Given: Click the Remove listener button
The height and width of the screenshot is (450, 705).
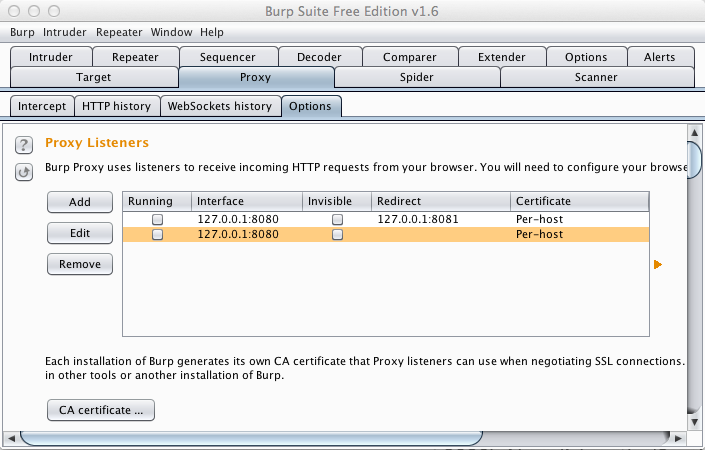Looking at the screenshot, I should pos(80,264).
